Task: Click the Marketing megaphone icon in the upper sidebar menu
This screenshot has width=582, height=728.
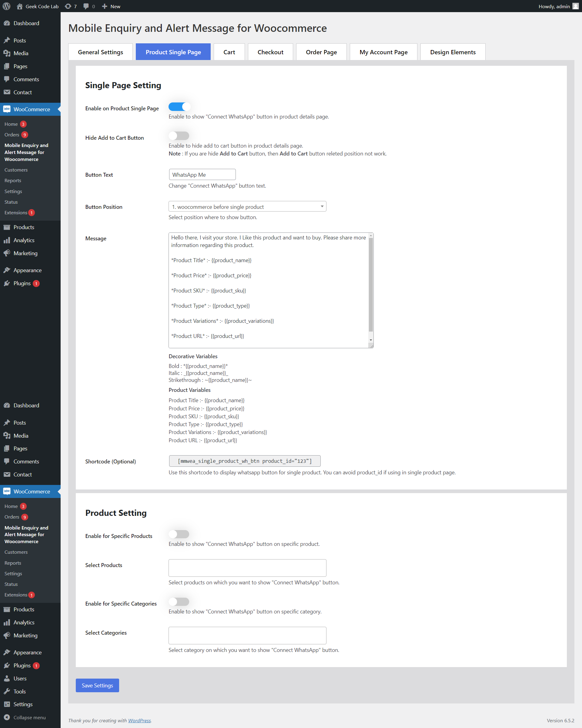Action: (7, 253)
